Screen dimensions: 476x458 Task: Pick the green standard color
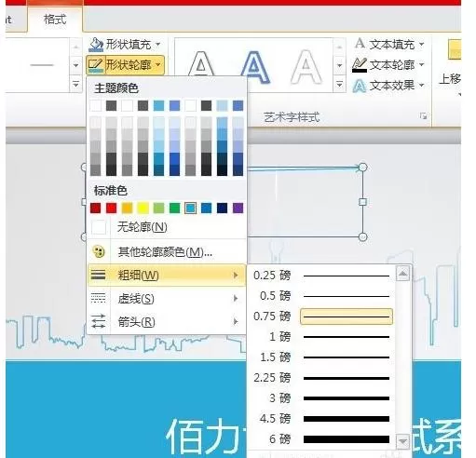point(174,208)
